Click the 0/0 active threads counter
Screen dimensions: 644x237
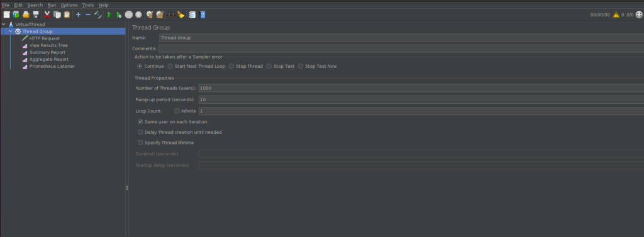(630, 15)
